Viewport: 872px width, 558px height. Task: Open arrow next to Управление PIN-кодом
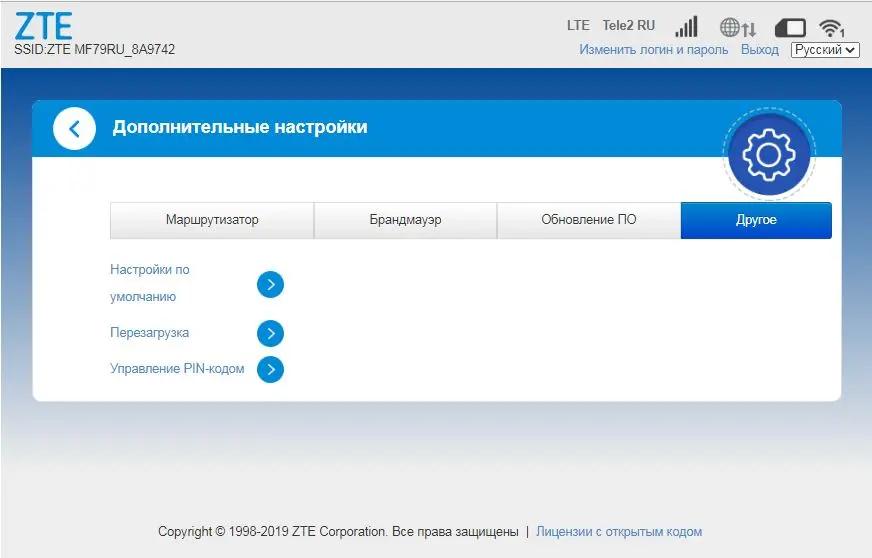pyautogui.click(x=270, y=369)
